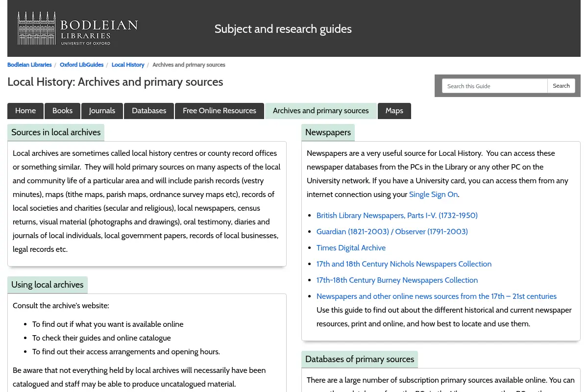Select the Free Online Resources tab
The width and height of the screenshot is (588, 392).
click(x=220, y=111)
